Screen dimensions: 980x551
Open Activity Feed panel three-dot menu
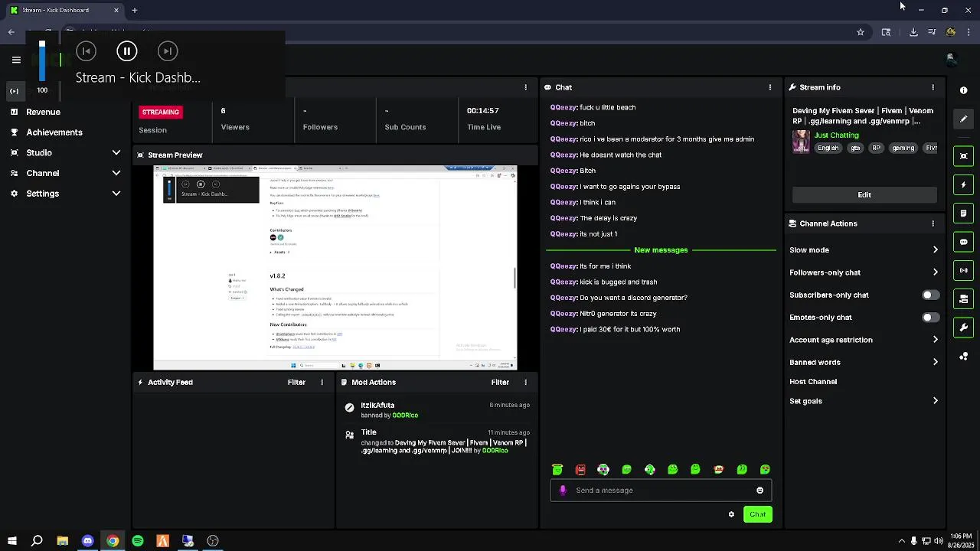click(322, 382)
